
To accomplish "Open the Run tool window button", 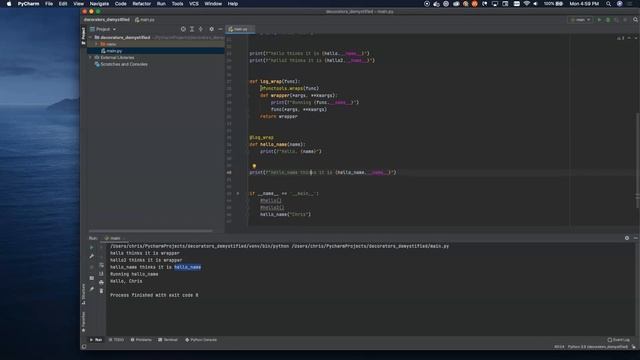I will coord(96,340).
